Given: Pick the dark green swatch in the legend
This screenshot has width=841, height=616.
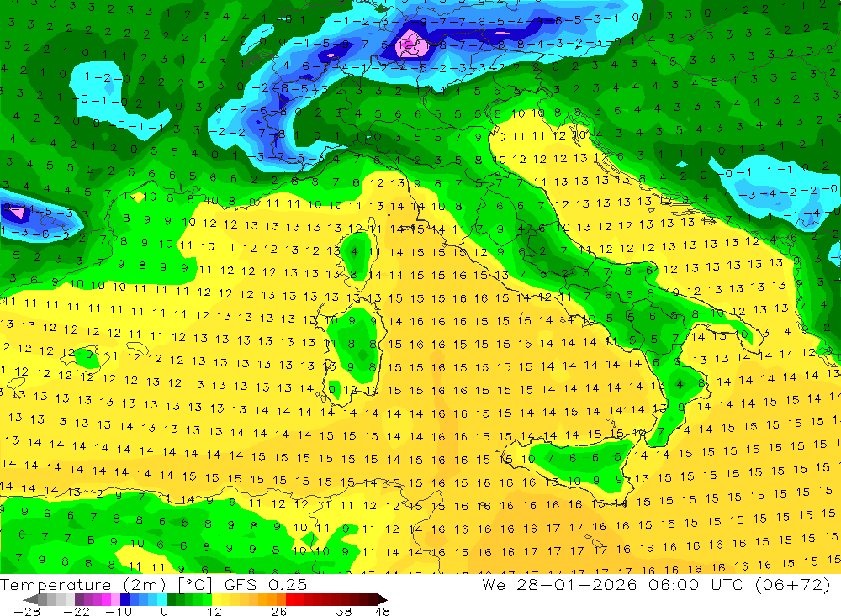Looking at the screenshot, I should [x=171, y=600].
